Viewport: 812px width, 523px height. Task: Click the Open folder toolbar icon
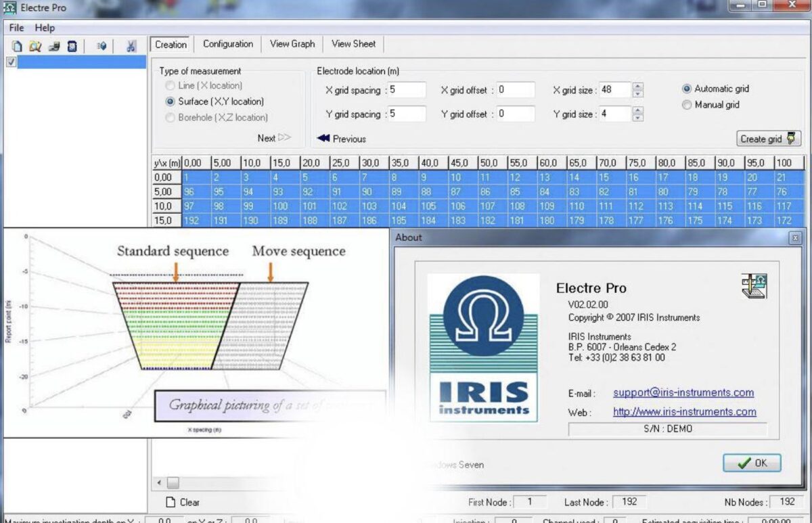pyautogui.click(x=35, y=46)
